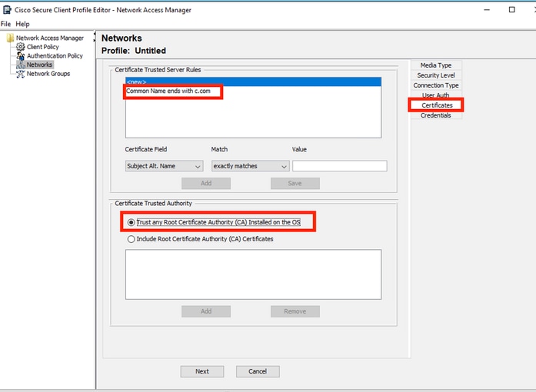Select Networks in the tree
The width and height of the screenshot is (536, 392).
(39, 65)
